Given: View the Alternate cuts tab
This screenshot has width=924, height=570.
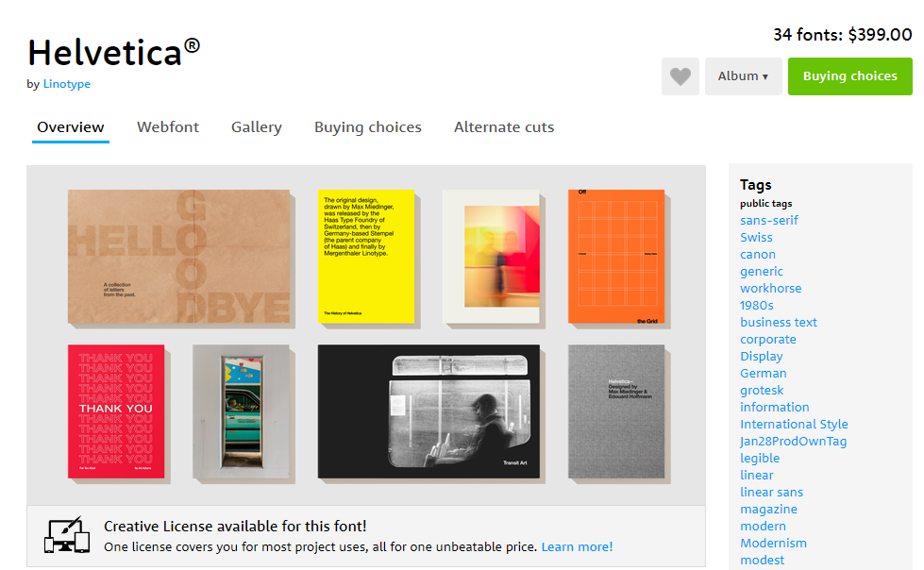Looking at the screenshot, I should click(x=504, y=127).
